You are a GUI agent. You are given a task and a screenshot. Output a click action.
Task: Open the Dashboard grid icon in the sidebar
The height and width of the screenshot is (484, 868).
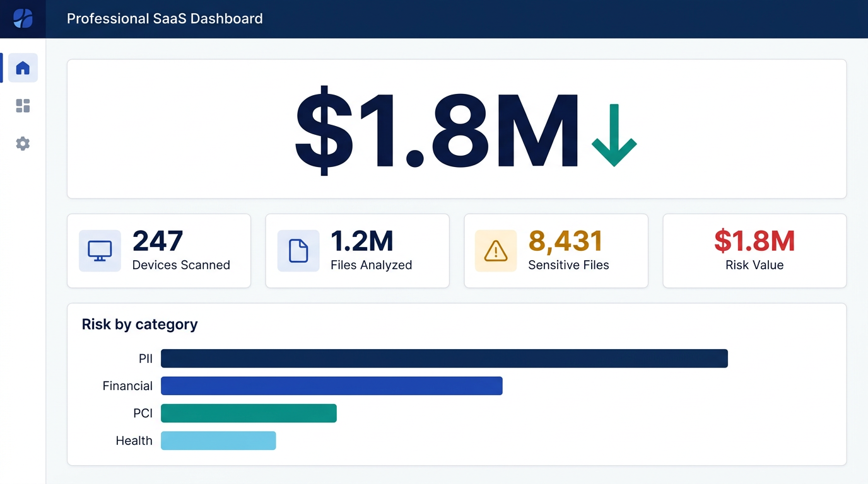(22, 105)
